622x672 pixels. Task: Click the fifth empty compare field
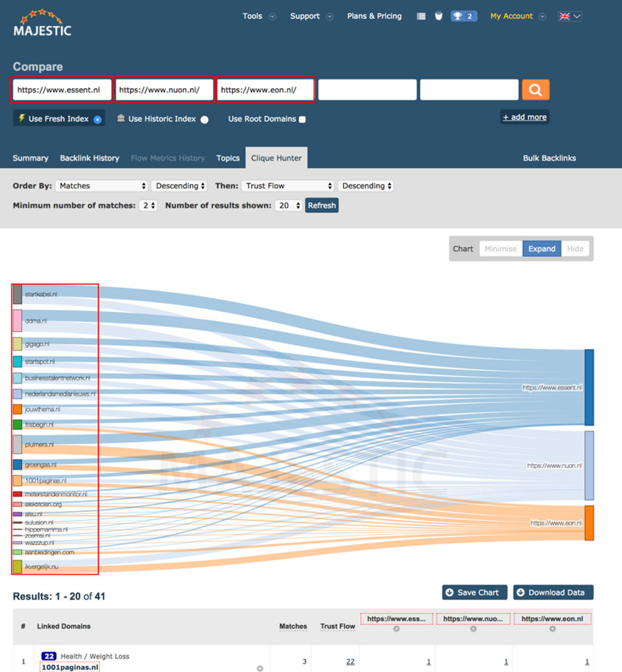(x=469, y=89)
